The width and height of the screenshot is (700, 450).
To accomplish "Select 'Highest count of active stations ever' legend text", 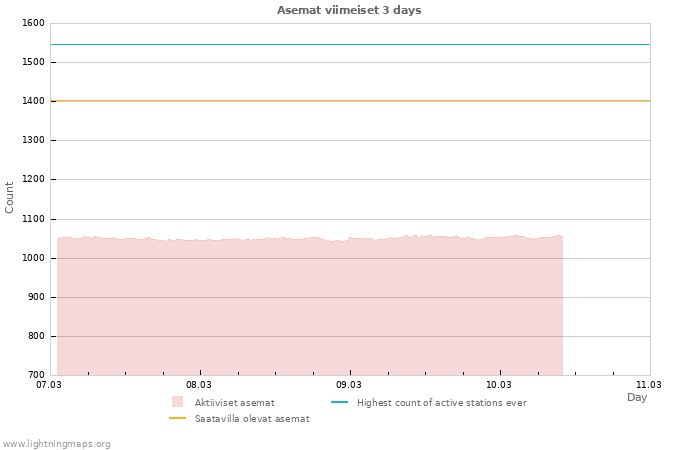I will (441, 402).
